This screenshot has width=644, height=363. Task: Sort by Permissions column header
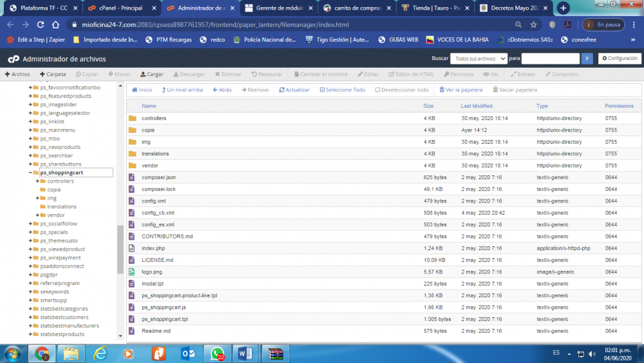pyautogui.click(x=619, y=106)
